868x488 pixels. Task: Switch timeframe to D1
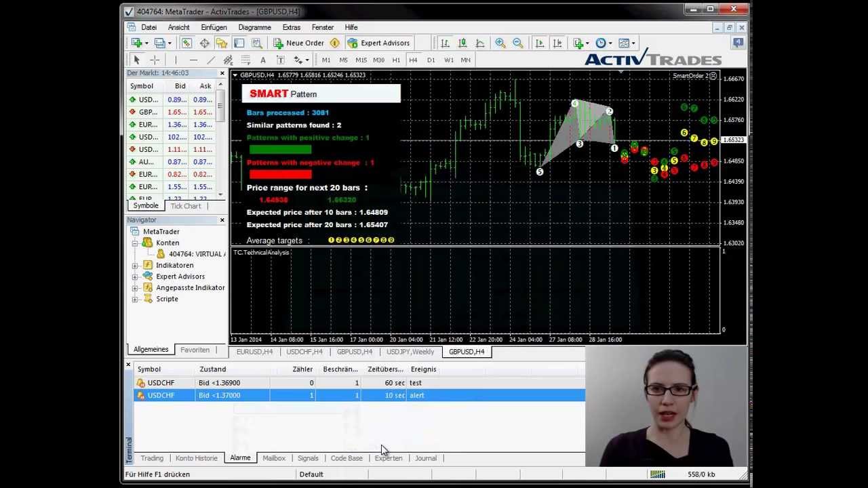point(431,60)
